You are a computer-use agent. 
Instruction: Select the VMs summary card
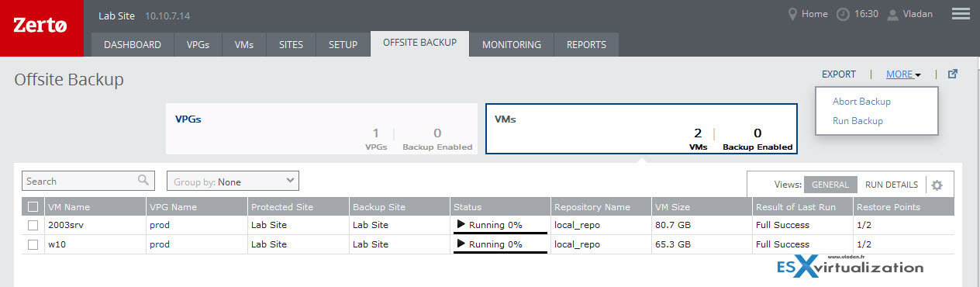pyautogui.click(x=641, y=129)
